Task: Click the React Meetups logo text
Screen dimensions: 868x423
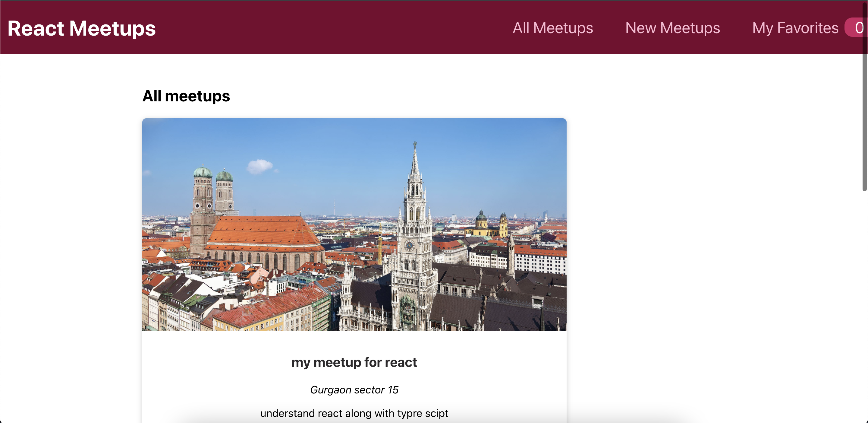Action: pos(82,28)
